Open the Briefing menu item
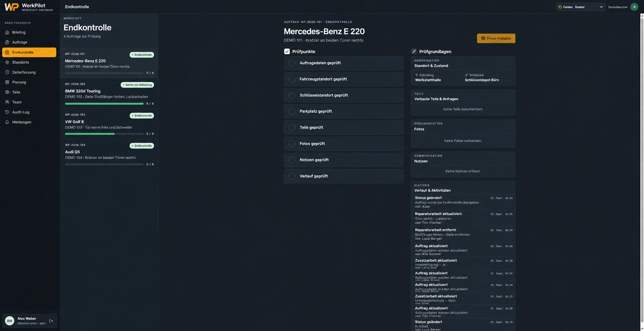Viewport: 644px width, 331px height. coord(29,32)
